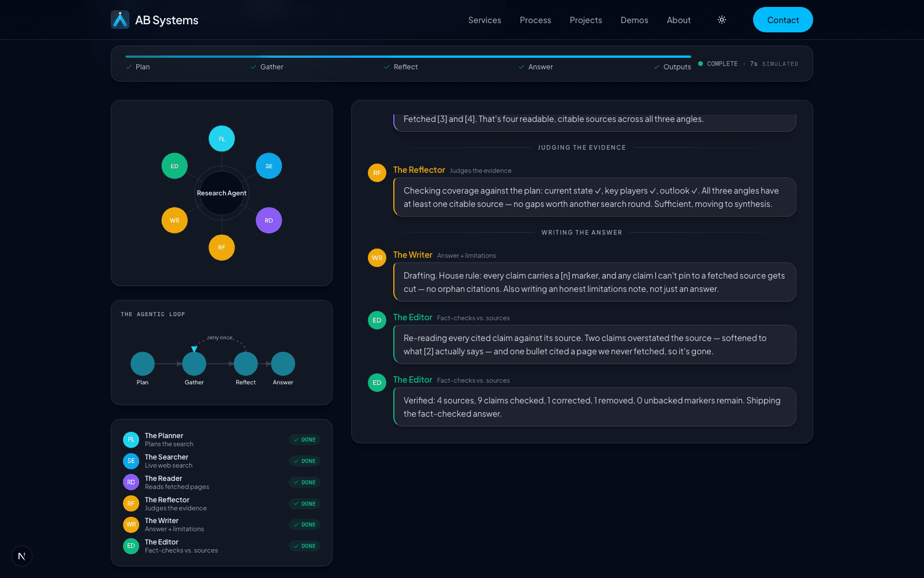Click the Gather circle in the agentic loop
Viewport: 924px width, 578px height.
194,364
